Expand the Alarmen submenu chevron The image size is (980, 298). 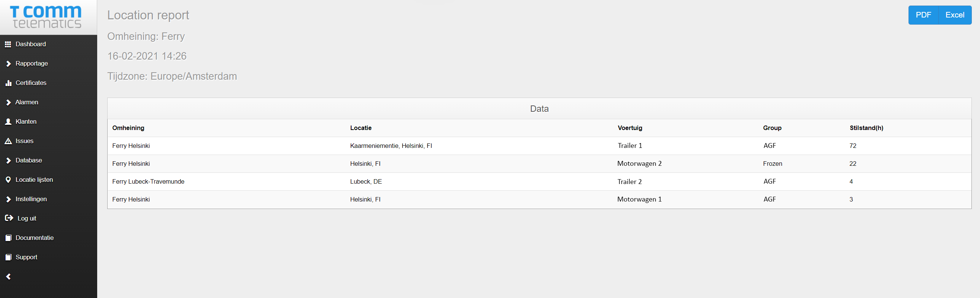[x=8, y=102]
